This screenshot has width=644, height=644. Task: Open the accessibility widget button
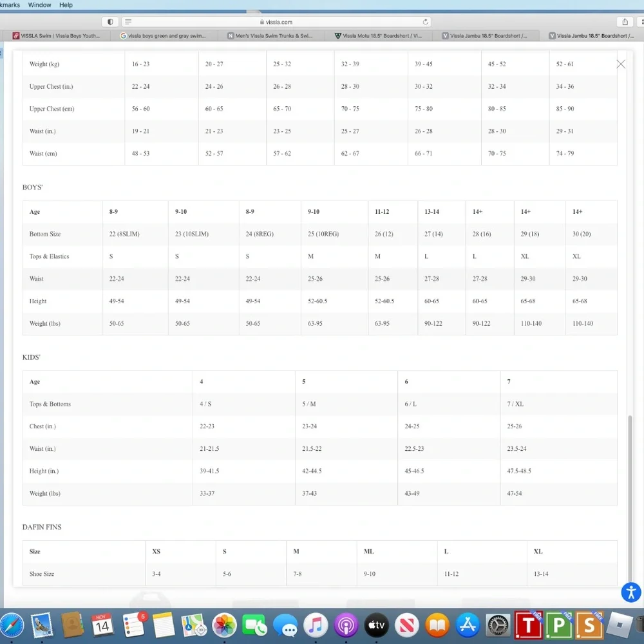click(x=631, y=592)
